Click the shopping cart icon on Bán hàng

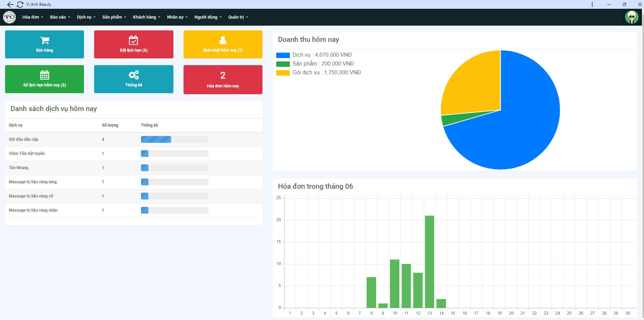click(45, 41)
